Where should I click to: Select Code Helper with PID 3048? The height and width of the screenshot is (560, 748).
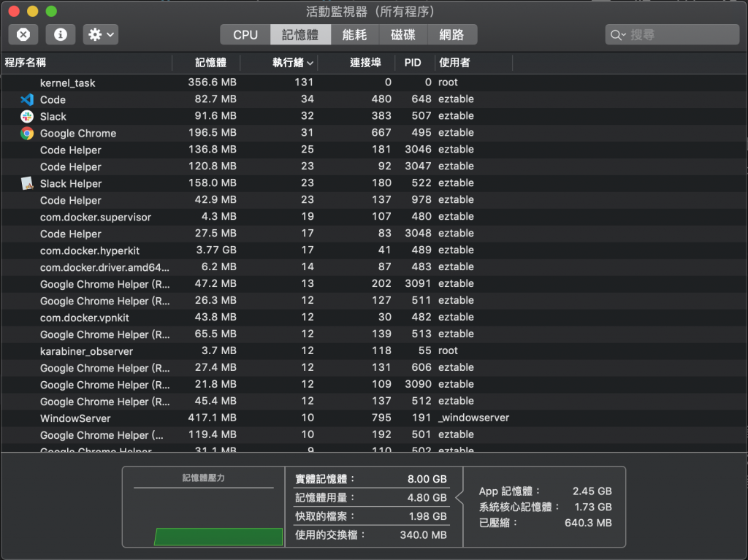click(374, 233)
